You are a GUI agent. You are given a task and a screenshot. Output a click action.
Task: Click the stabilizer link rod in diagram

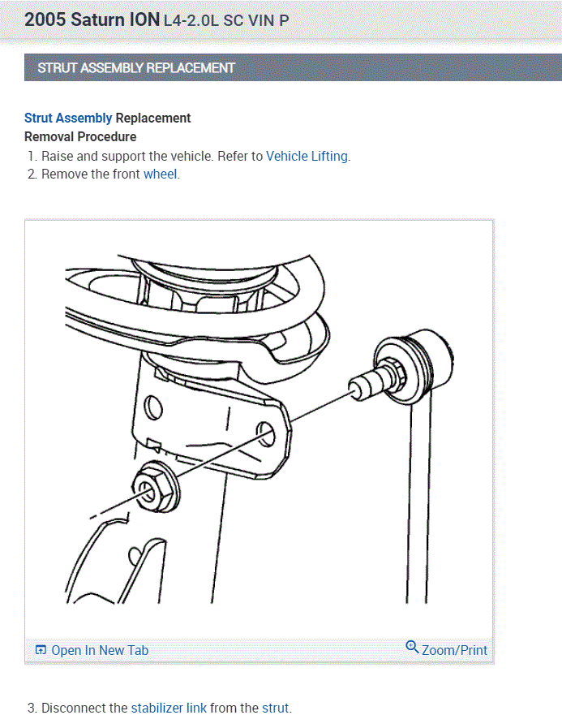point(418,502)
